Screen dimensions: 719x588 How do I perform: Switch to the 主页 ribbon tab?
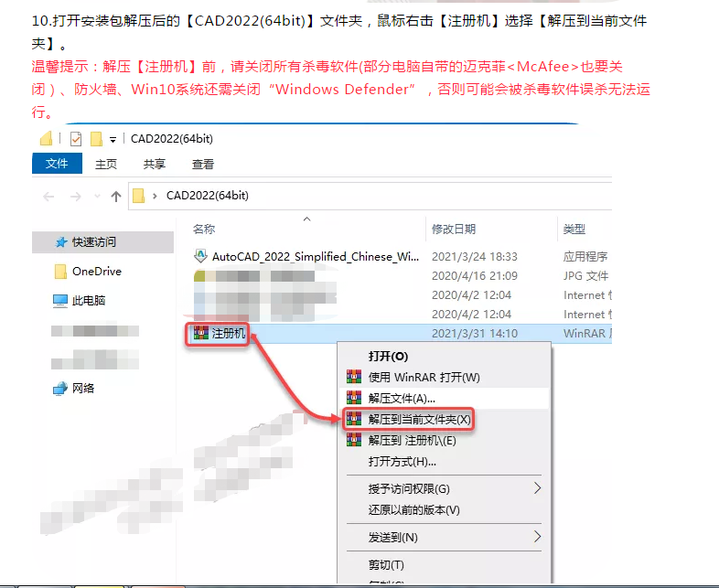click(106, 164)
